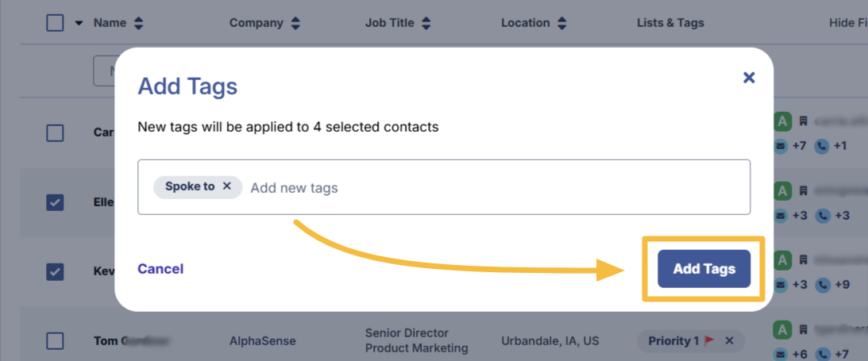Sort by Job Title column arrows

tap(426, 23)
